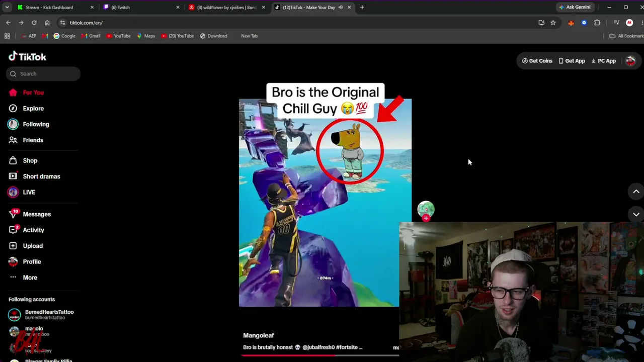Open the Chrome profile avatar
Screen dimensions: 644x362
coord(629,23)
